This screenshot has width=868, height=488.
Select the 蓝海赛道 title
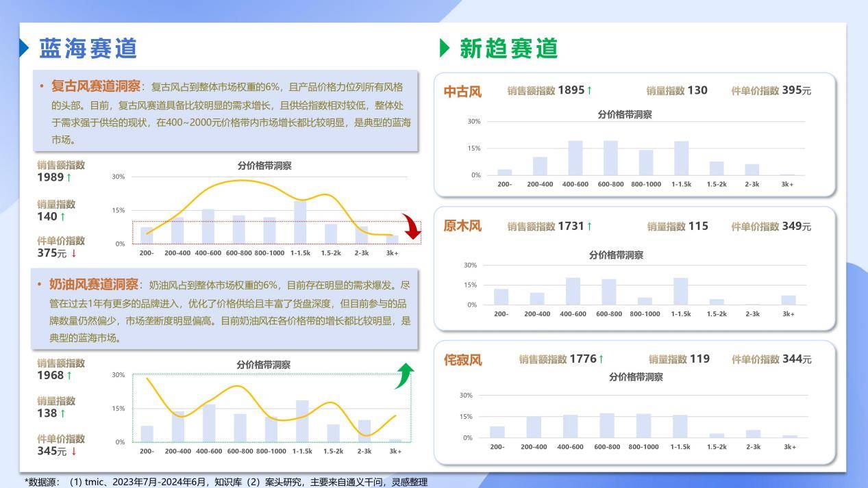[x=88, y=48]
